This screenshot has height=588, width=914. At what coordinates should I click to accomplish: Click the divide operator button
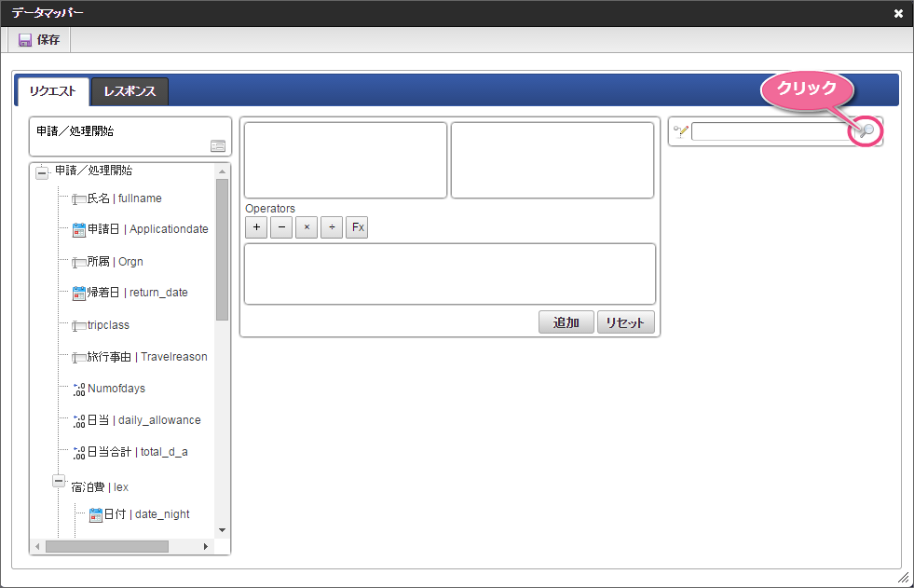coord(332,227)
